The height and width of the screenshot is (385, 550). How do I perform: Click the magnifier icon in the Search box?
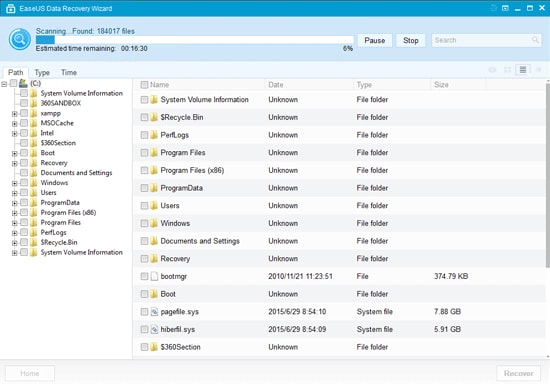[535, 40]
